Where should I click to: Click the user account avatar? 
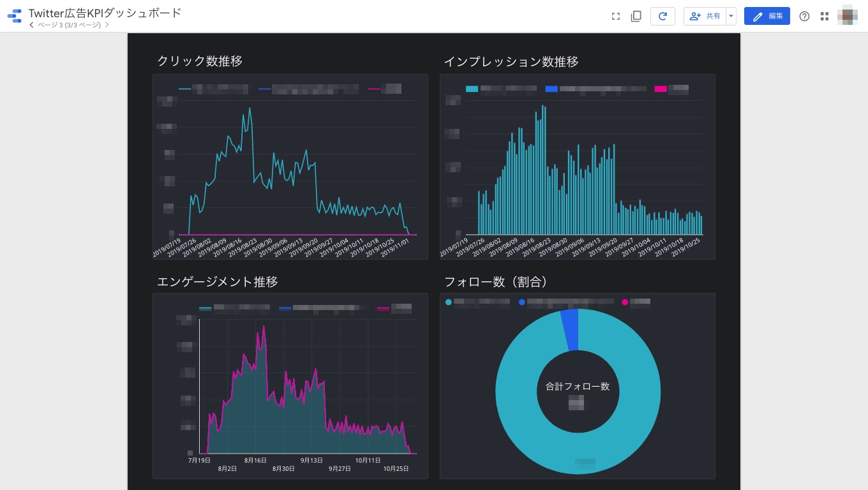[x=848, y=16]
